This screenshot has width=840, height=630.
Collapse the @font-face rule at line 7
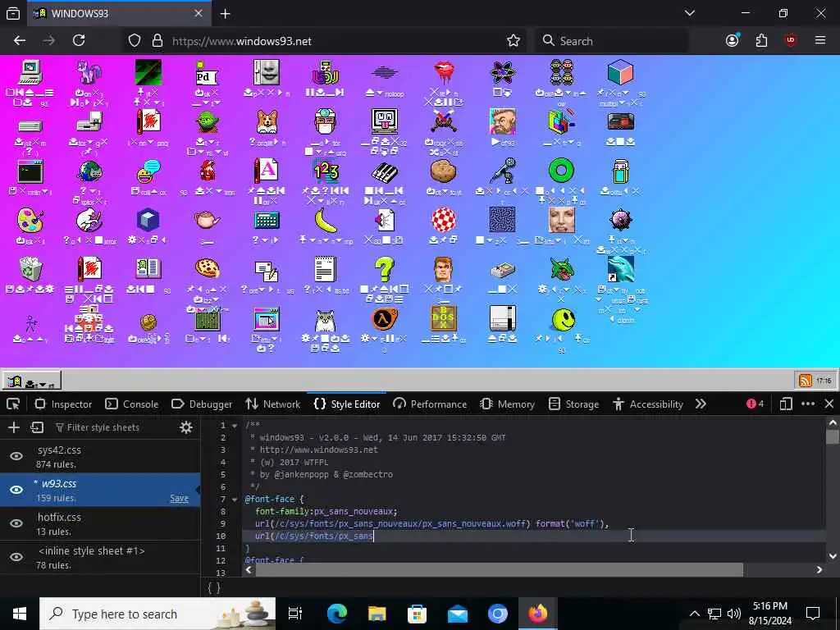pyautogui.click(x=235, y=500)
